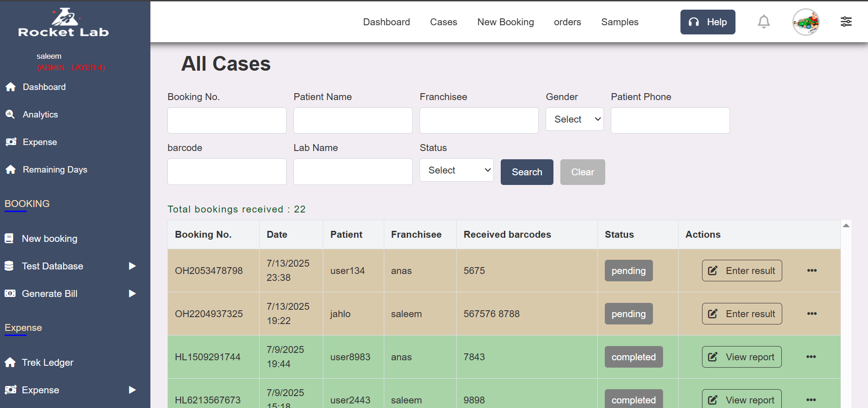Go to Remaining Days in sidebar
Screen dimensions: 868x408
[55, 169]
